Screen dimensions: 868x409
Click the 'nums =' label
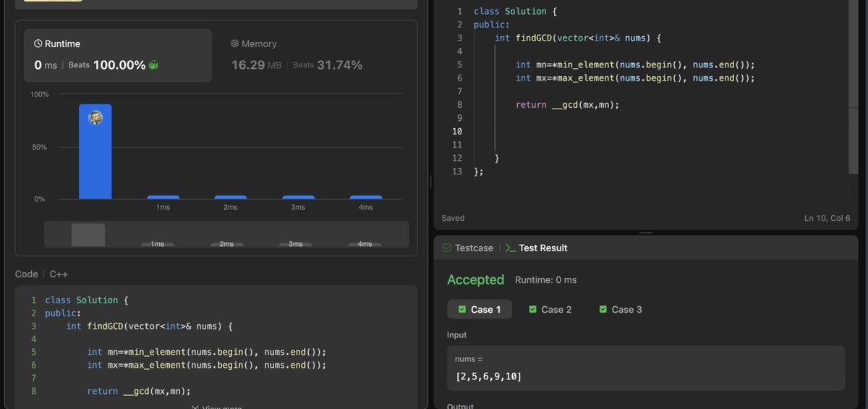tap(468, 359)
